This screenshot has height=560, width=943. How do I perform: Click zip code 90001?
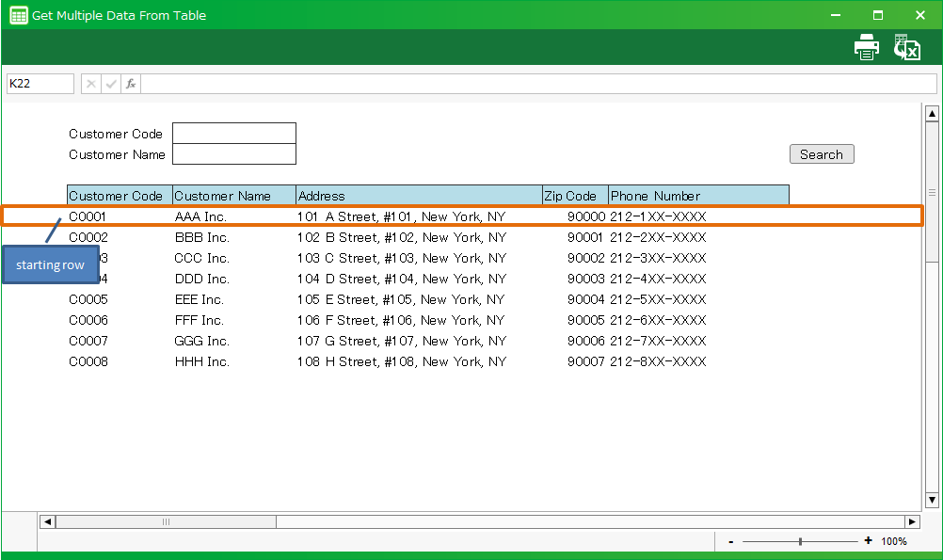pos(586,237)
